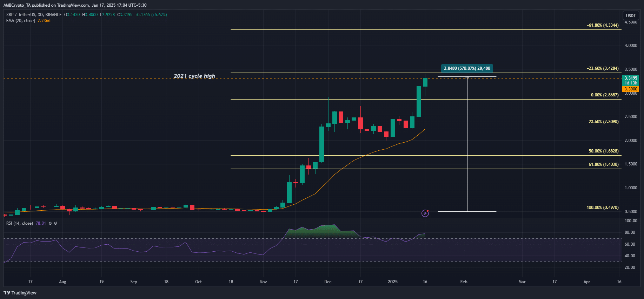The image size is (644, 299).
Task: Click the 61.80% (1.4030) Fibonacci label
Action: pos(604,164)
